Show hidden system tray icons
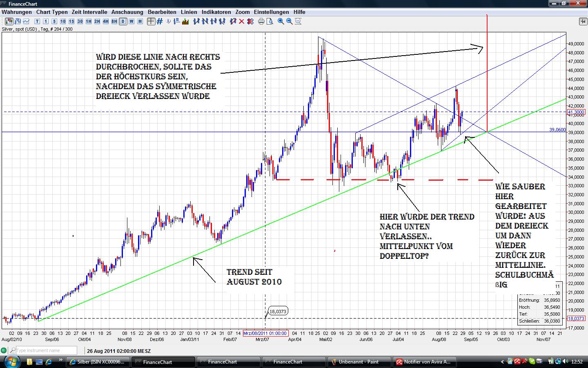Image resolution: width=588 pixels, height=368 pixels. tap(503, 362)
